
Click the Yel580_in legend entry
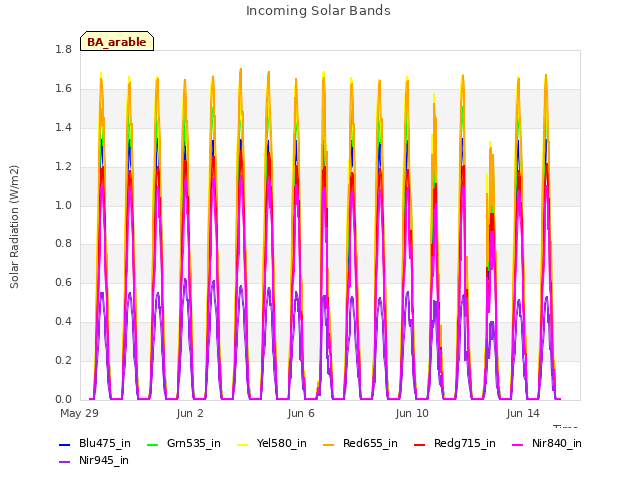click(272, 444)
